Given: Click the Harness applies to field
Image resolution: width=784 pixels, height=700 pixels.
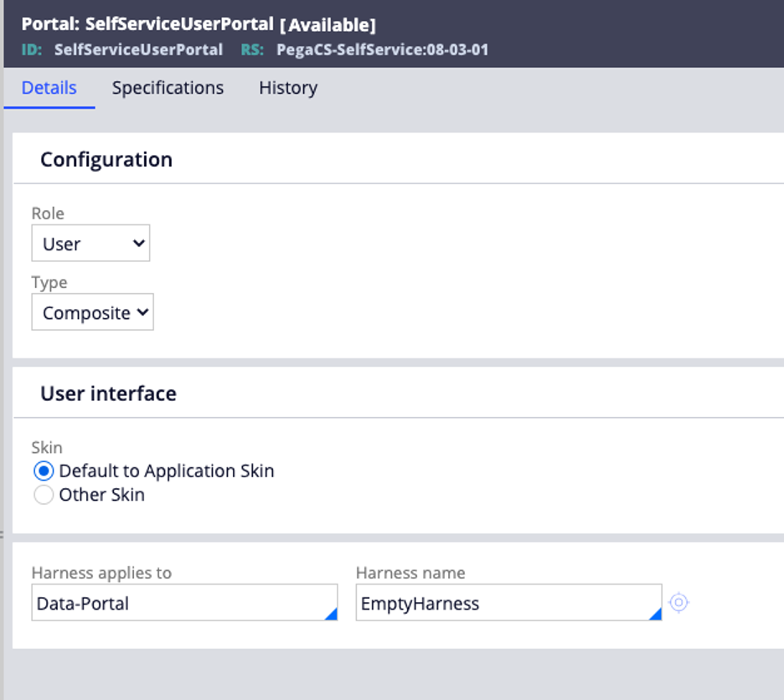Looking at the screenshot, I should point(184,603).
